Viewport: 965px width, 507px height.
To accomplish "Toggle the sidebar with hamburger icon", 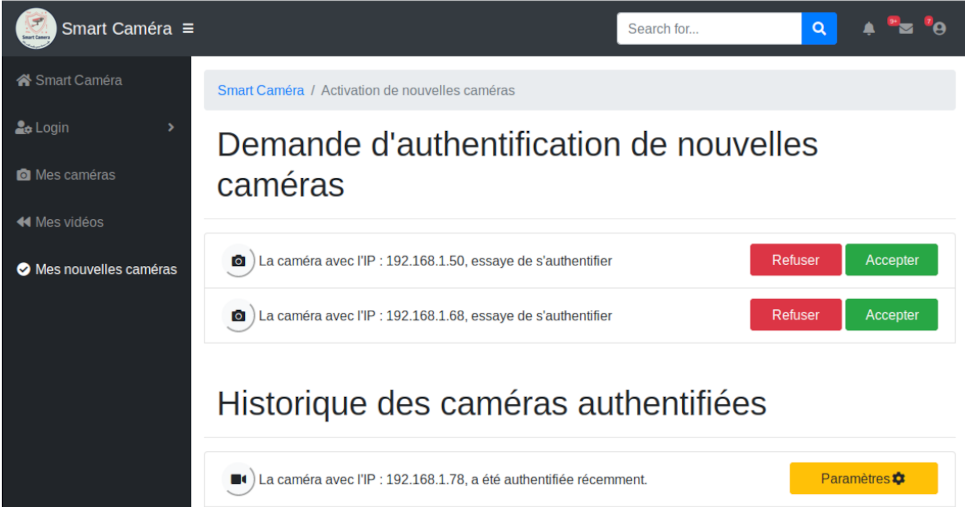I will point(188,29).
